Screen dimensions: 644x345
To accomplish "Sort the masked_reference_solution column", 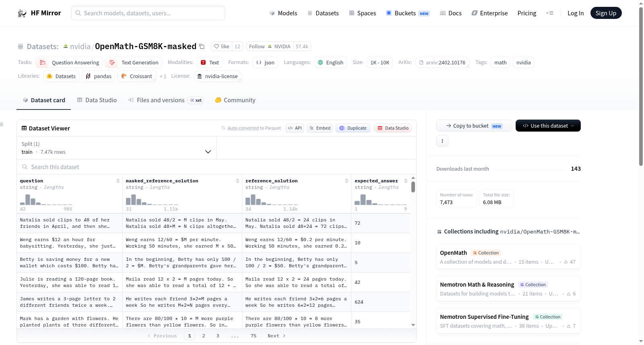I will point(237,181).
